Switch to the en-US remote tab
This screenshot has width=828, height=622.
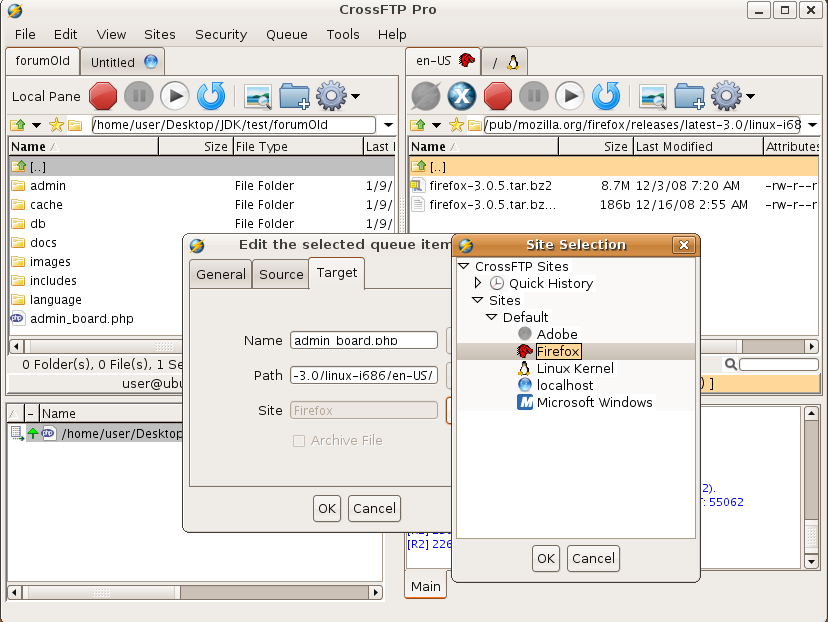tap(444, 61)
